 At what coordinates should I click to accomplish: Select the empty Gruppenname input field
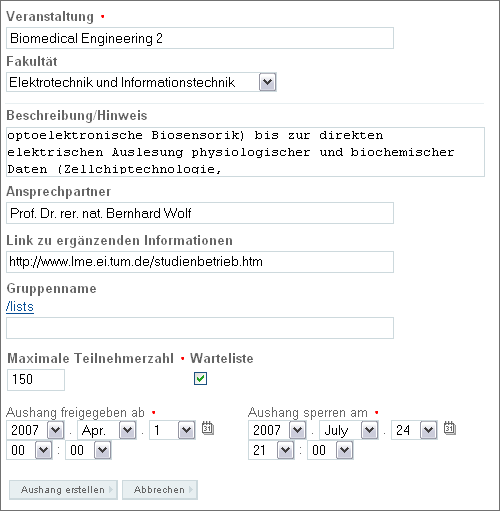click(x=200, y=328)
